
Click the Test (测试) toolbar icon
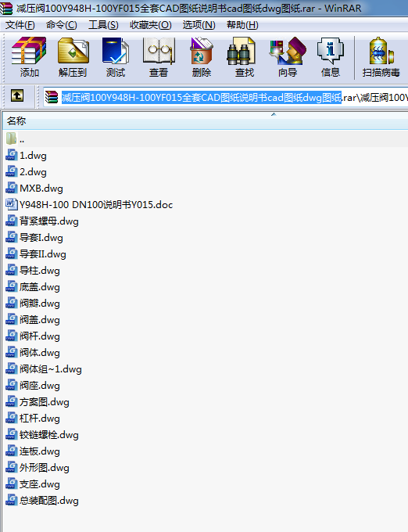click(116, 51)
